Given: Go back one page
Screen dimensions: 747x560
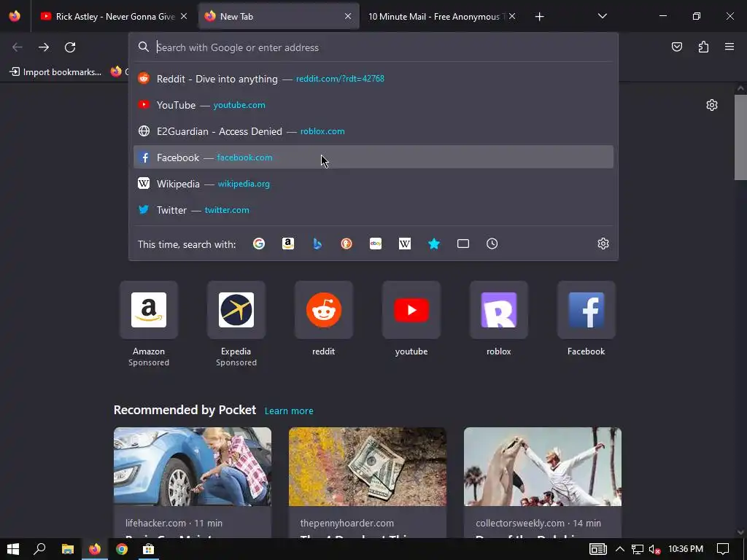Looking at the screenshot, I should pyautogui.click(x=18, y=47).
